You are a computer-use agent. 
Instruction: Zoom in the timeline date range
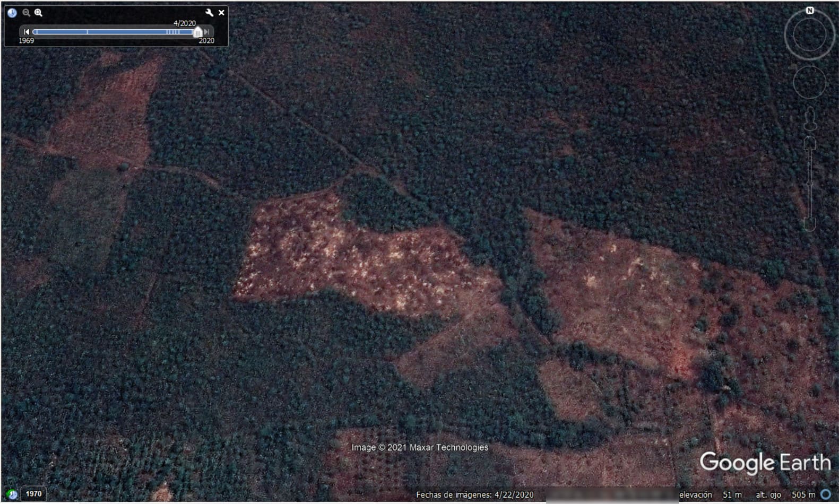click(x=38, y=13)
